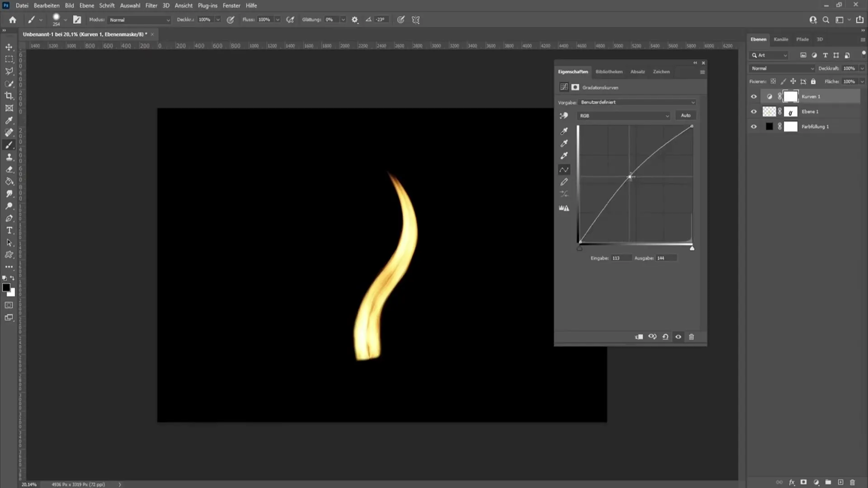This screenshot has height=488, width=868.
Task: Toggle lock transparent pixels
Action: click(773, 82)
